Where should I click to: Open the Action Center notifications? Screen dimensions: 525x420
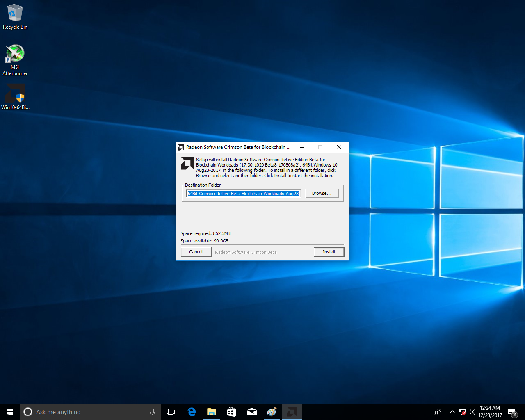point(512,412)
